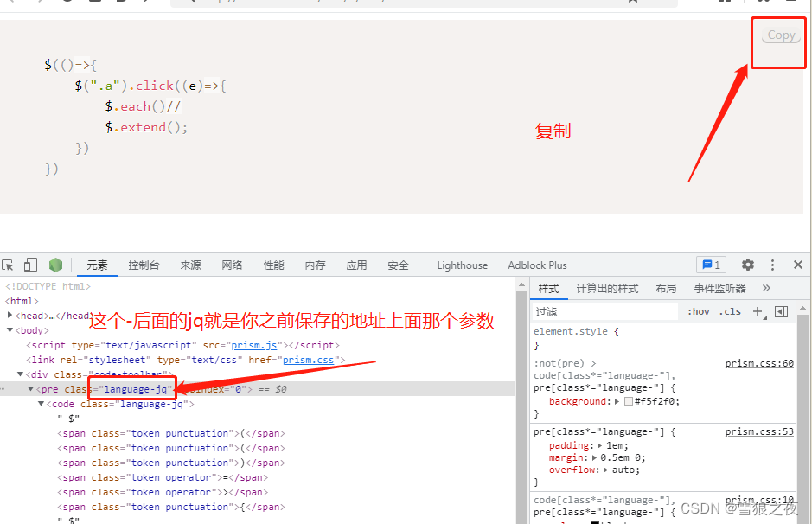
Task: Activate the inspect element picker icon
Action: coord(8,265)
